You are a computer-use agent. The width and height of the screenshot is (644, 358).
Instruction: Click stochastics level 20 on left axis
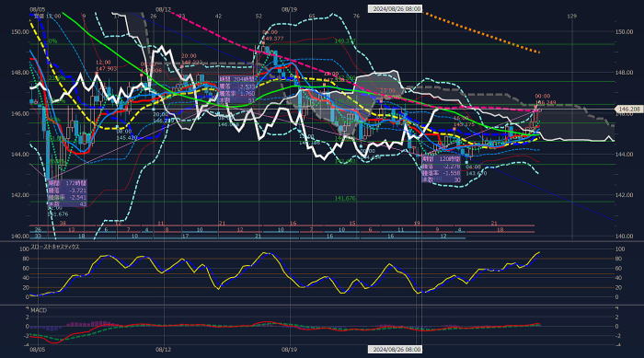point(26,288)
